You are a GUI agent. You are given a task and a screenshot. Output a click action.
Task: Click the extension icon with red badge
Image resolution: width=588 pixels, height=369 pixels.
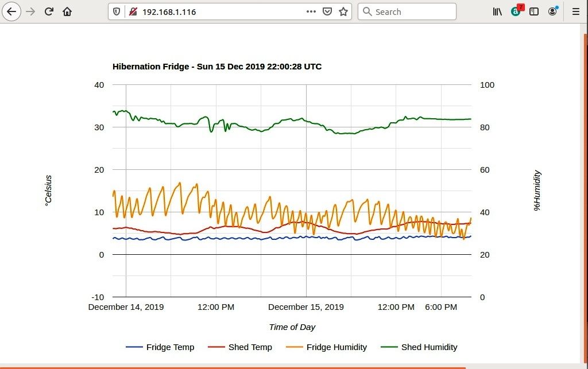click(x=516, y=11)
